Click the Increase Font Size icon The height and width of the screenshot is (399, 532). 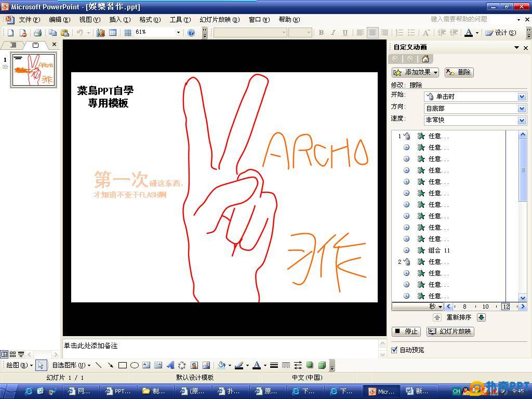click(x=426, y=33)
